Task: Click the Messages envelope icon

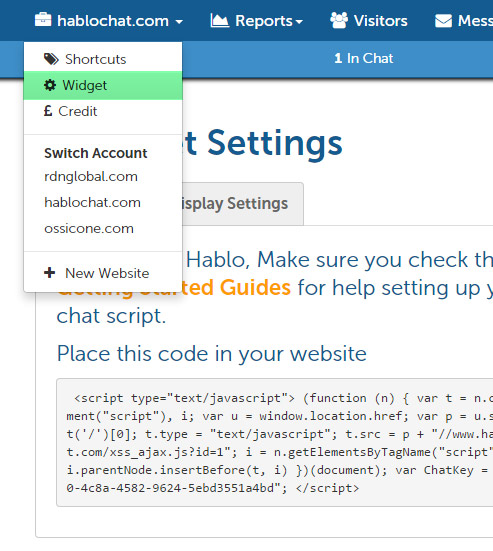Action: (x=443, y=21)
